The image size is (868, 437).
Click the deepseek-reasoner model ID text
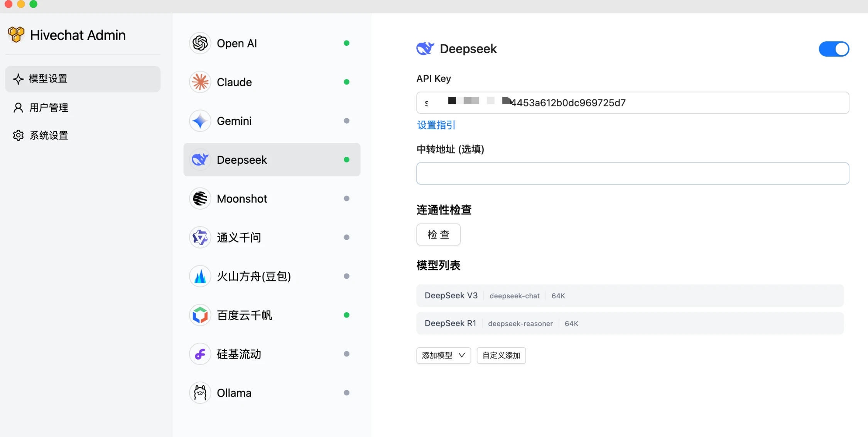pyautogui.click(x=520, y=324)
